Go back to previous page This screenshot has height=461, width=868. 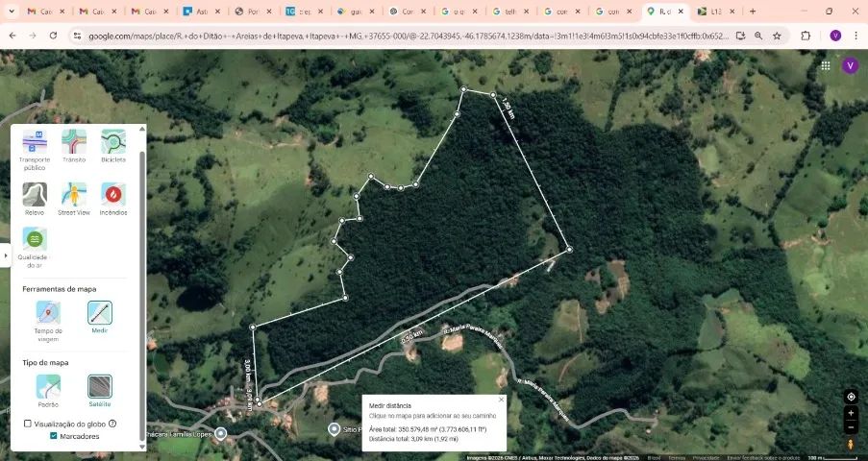pos(12,36)
